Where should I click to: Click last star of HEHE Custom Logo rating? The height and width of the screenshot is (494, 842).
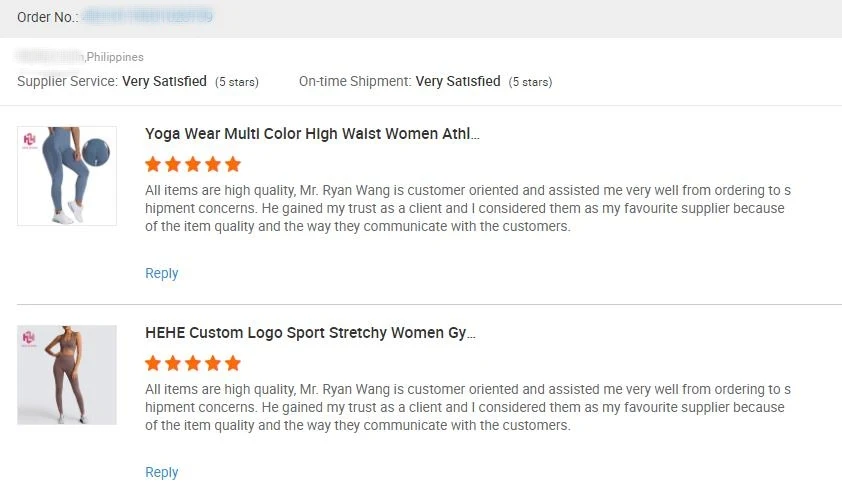click(x=233, y=363)
